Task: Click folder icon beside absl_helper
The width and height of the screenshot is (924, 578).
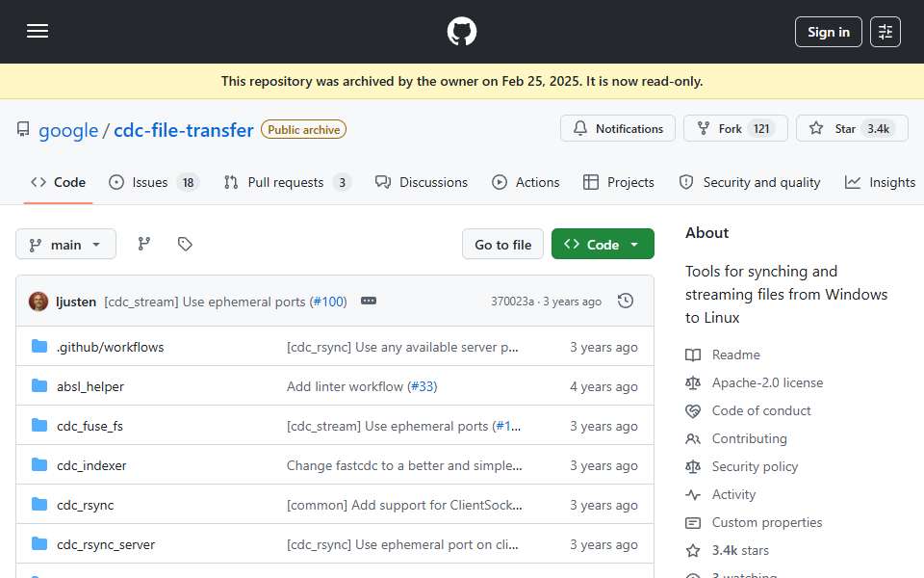Action: point(38,385)
